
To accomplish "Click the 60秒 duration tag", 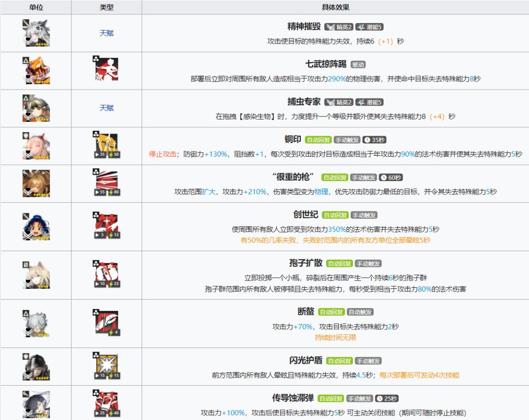I will [x=391, y=177].
